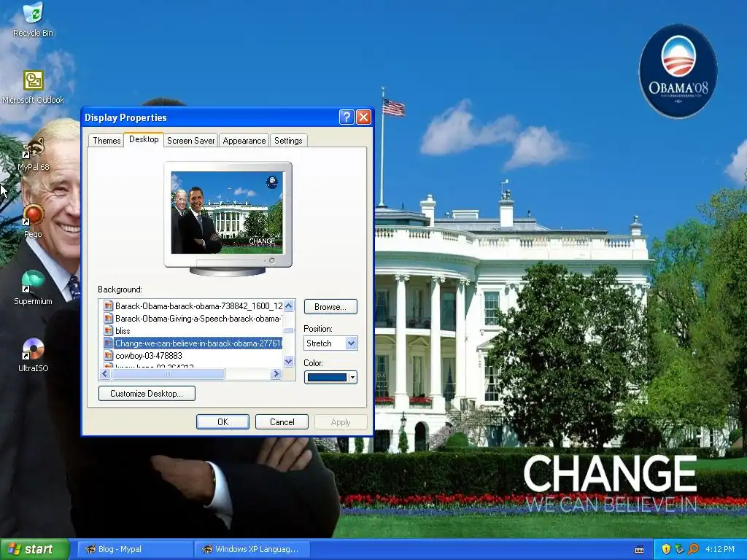Click the keyboard icon in the taskbar
This screenshot has width=747, height=560.
(639, 550)
